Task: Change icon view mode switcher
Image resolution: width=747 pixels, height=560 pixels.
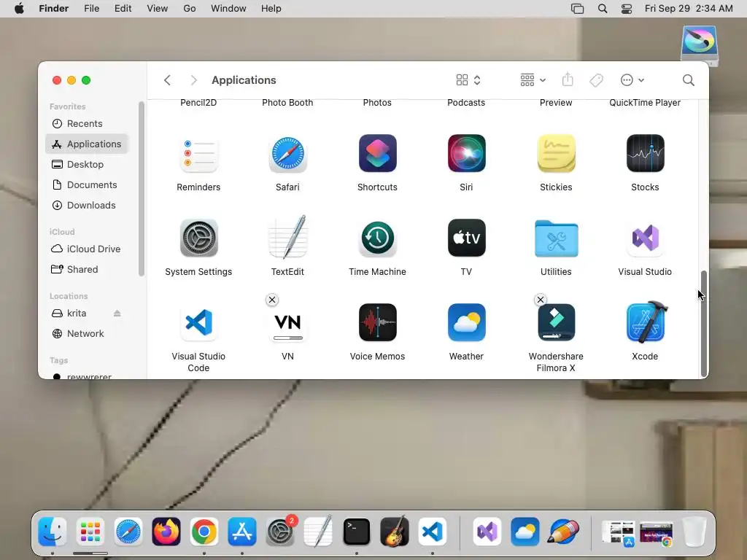Action: [468, 80]
